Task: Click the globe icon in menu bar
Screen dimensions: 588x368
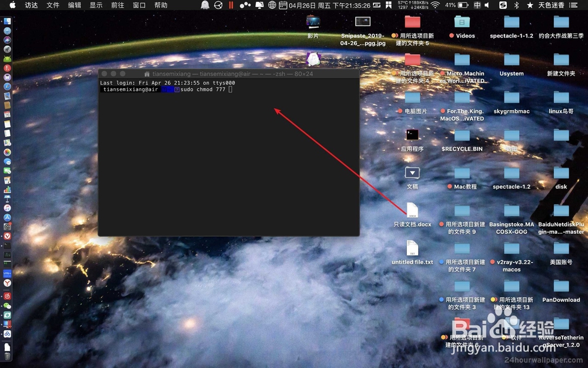Action: pyautogui.click(x=272, y=5)
